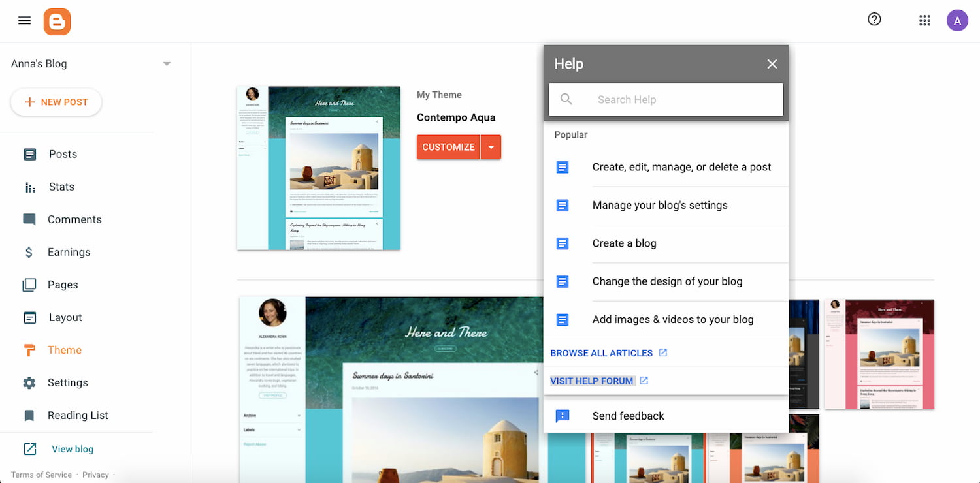Click the Send feedback icon
Screen dimensions: 980x483
(563, 416)
